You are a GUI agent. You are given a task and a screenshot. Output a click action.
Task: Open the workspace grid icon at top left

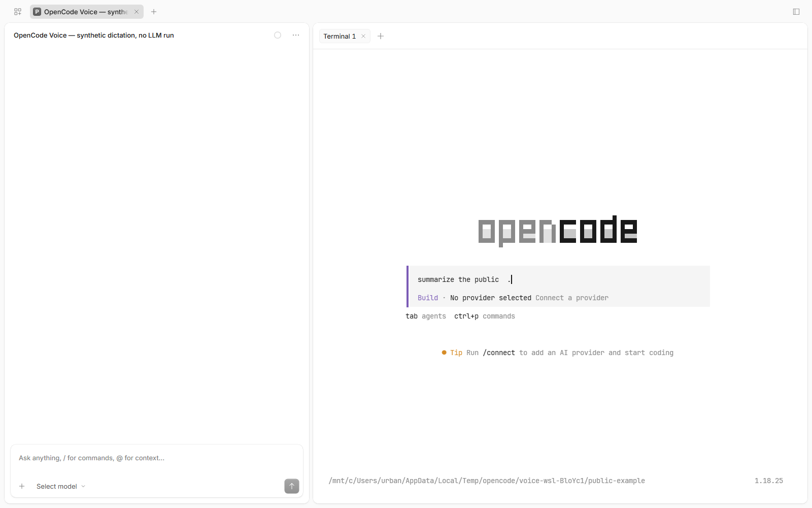pyautogui.click(x=18, y=12)
